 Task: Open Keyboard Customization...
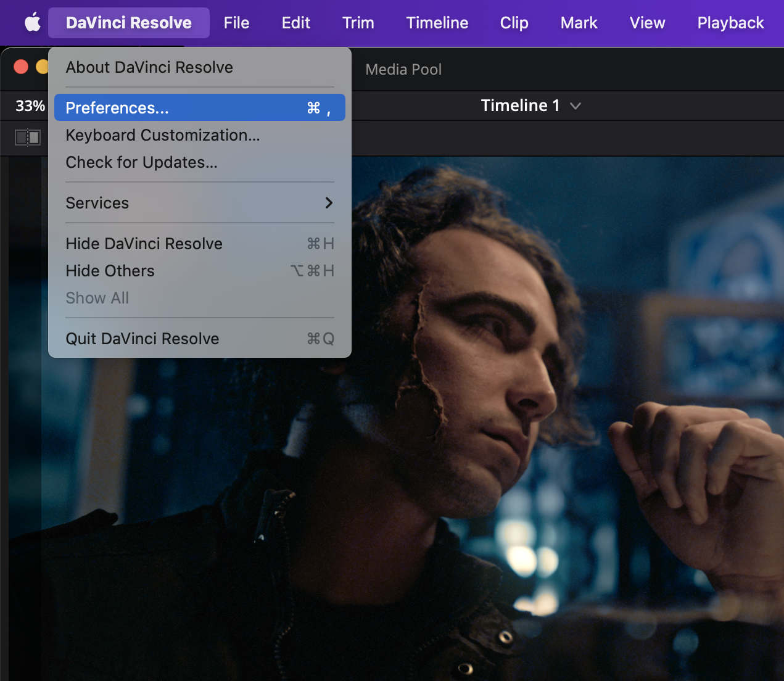point(200,135)
